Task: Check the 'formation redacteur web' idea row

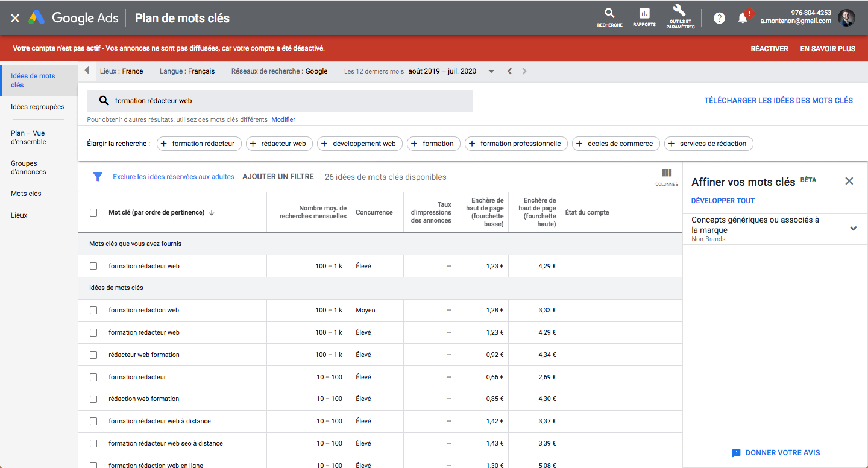Action: (93, 332)
